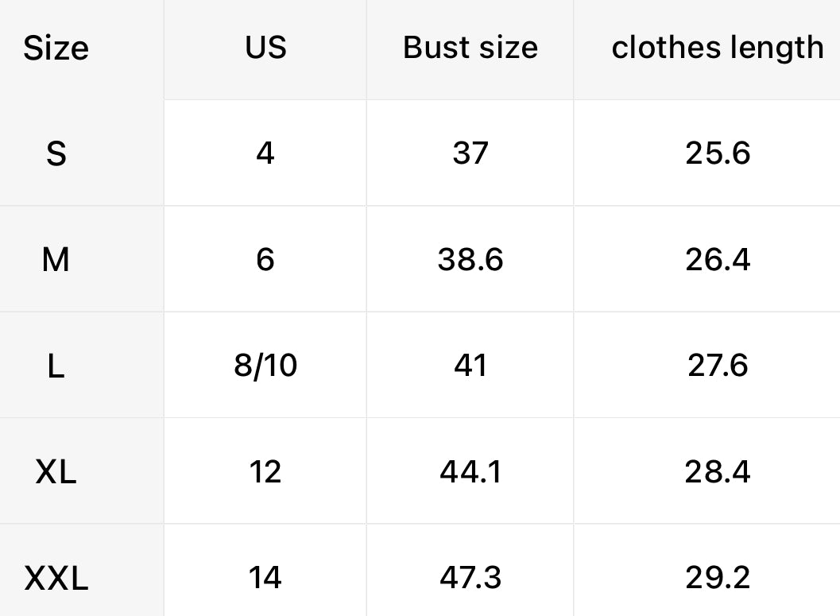Select clothes length 25.6 cell

point(717,153)
